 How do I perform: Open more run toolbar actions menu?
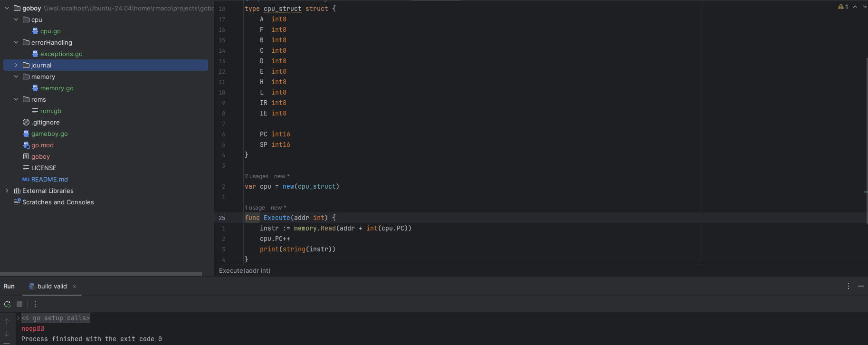point(35,304)
